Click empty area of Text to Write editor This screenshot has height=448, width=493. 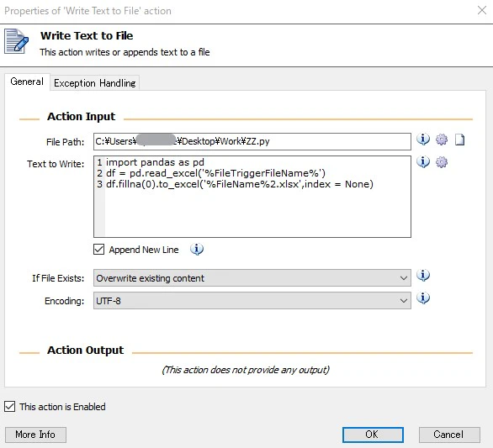click(257, 213)
